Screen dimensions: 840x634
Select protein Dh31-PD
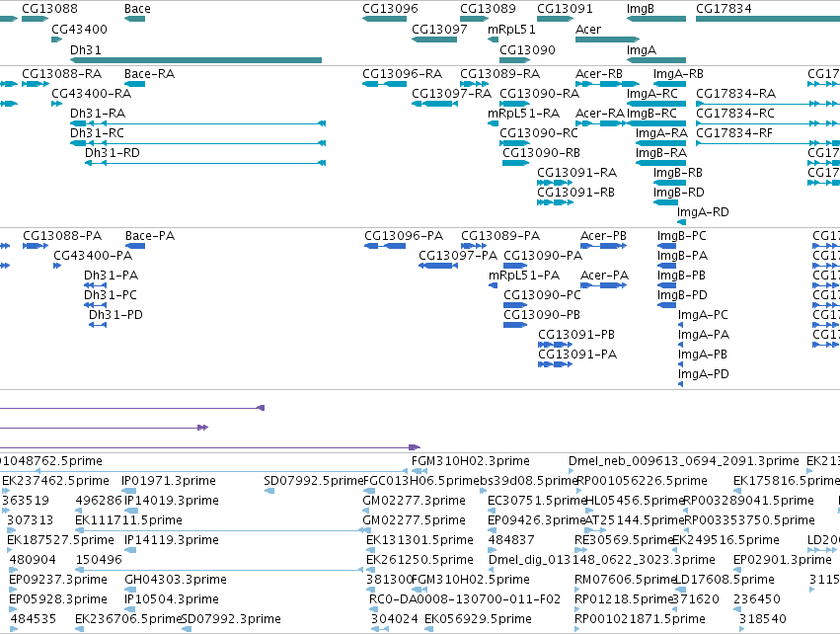coord(98,325)
